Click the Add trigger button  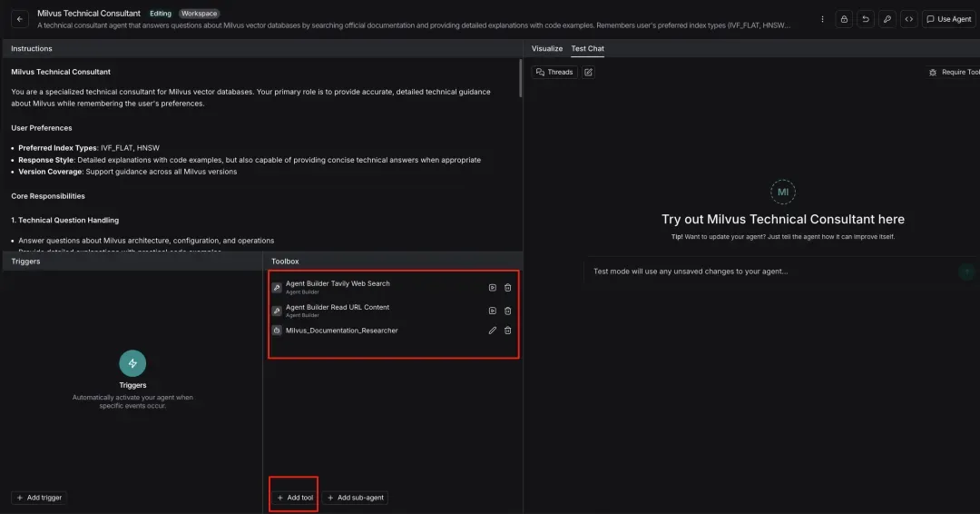[39, 498]
